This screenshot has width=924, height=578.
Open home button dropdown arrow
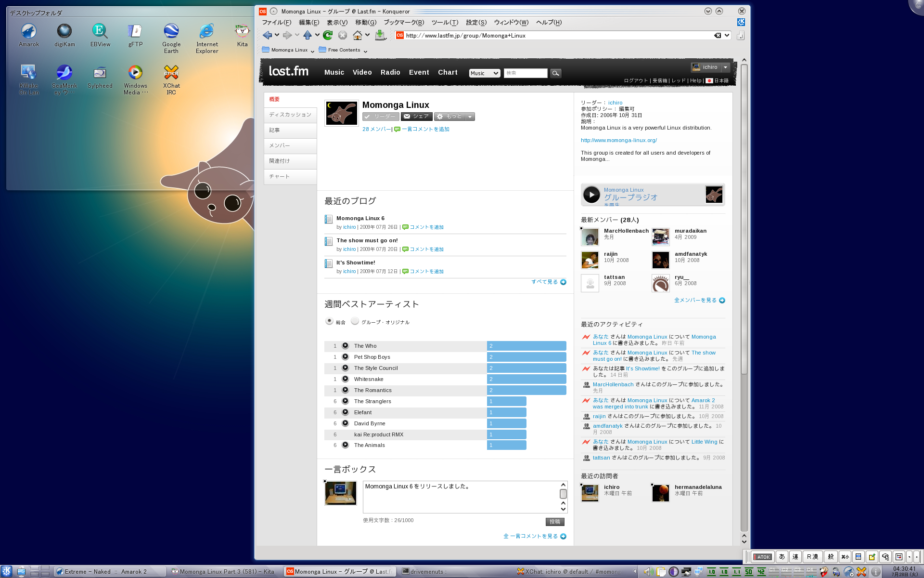pyautogui.click(x=367, y=35)
